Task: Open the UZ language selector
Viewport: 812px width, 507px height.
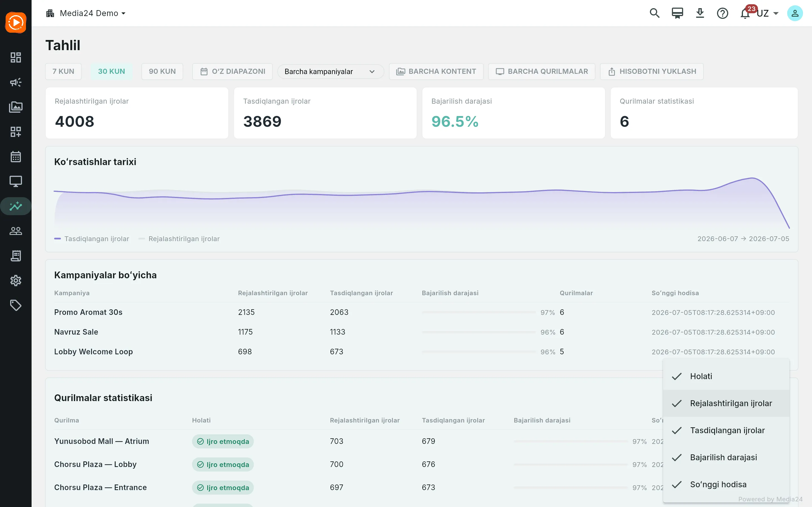Action: (x=767, y=14)
